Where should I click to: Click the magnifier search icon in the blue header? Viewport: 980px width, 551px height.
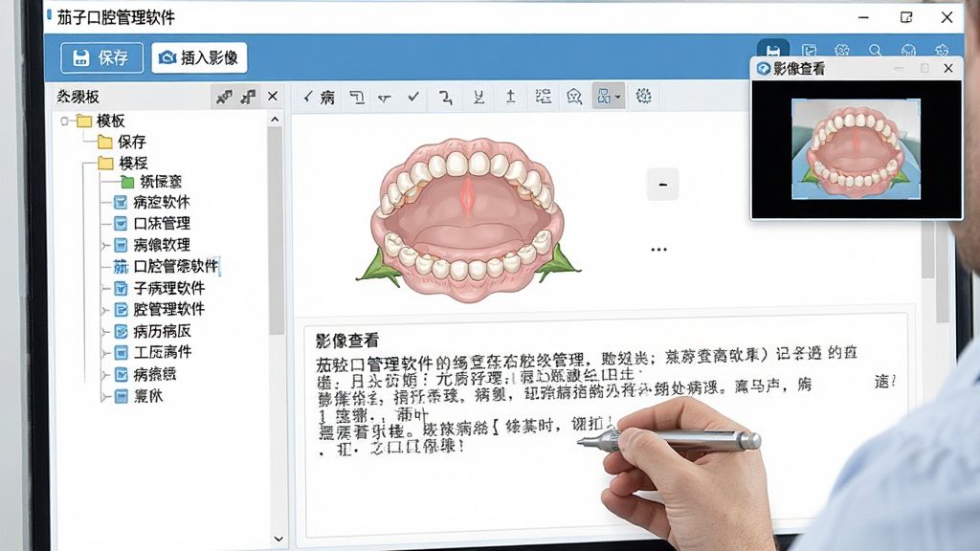click(x=875, y=50)
